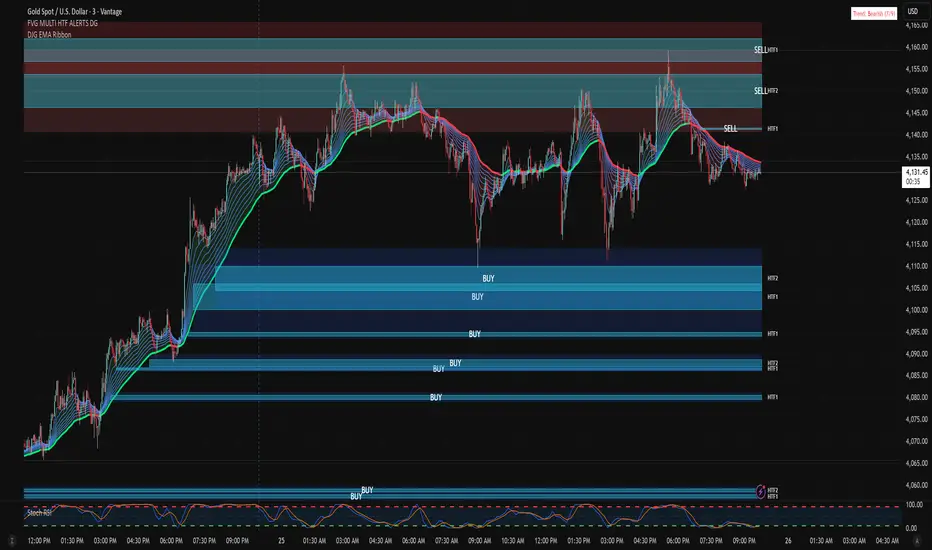932x550 pixels.
Task: Click the 4,120.00 price axis value
Action: (x=916, y=222)
